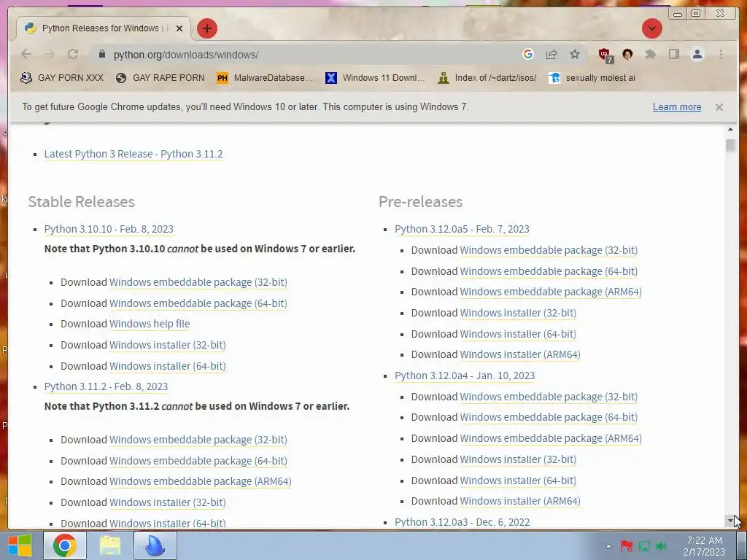Open File Explorer from the taskbar
The image size is (747, 560).
[109, 545]
